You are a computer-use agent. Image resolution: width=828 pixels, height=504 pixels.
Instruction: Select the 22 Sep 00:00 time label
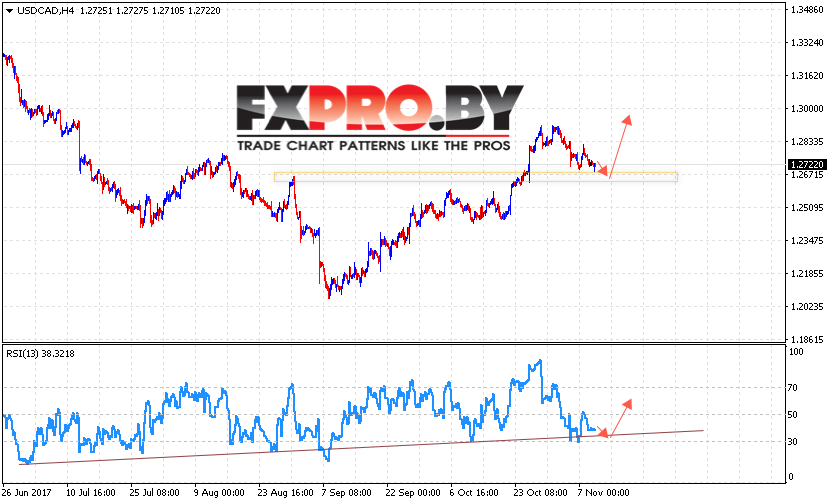point(413,492)
